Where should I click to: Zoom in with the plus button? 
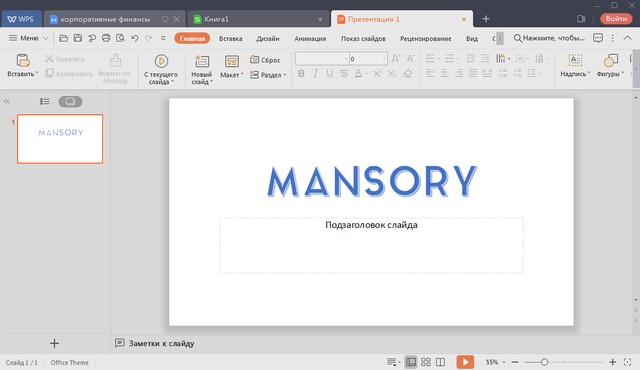click(613, 362)
